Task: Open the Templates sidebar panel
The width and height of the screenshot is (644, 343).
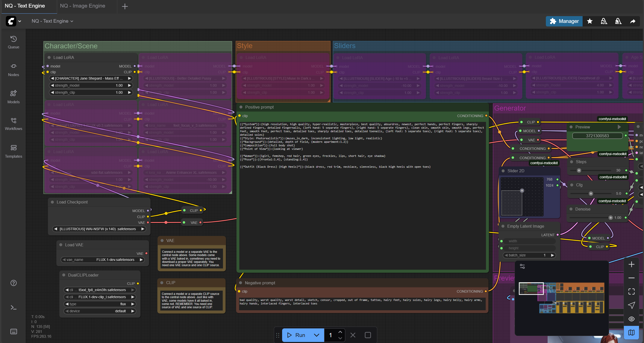Action: (x=13, y=151)
